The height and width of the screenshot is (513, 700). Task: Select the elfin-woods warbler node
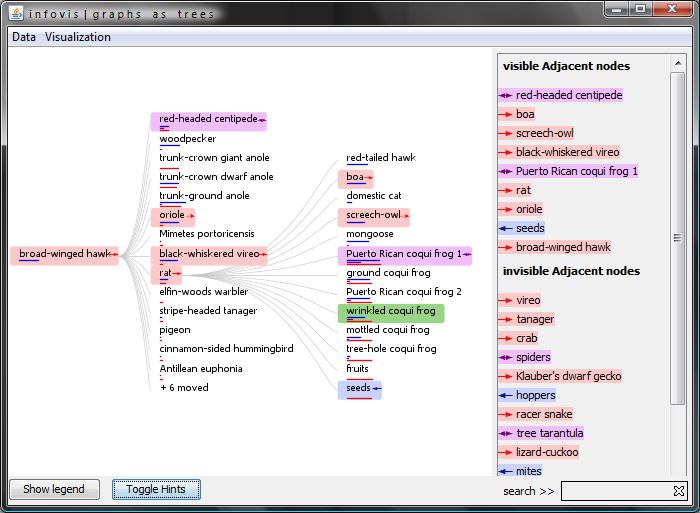tap(204, 292)
